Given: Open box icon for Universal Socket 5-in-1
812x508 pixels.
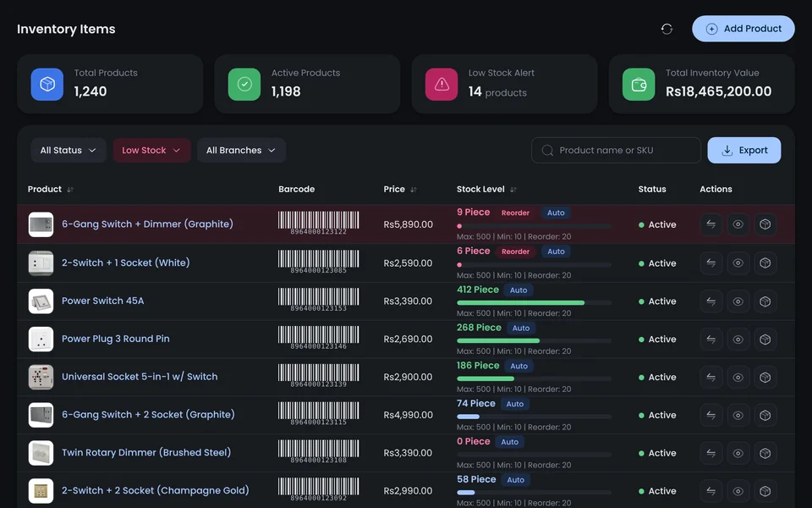Looking at the screenshot, I should pos(765,378).
